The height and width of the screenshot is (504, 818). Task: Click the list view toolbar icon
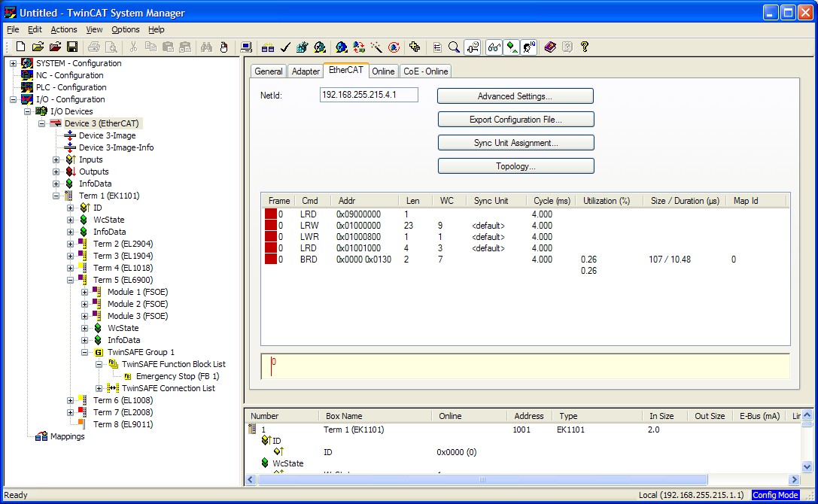437,47
